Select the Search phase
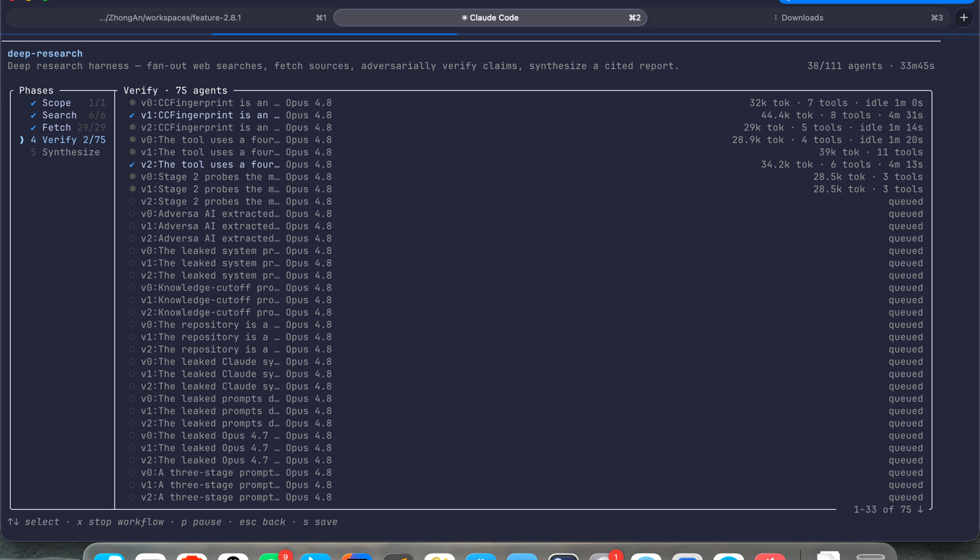 coord(59,115)
